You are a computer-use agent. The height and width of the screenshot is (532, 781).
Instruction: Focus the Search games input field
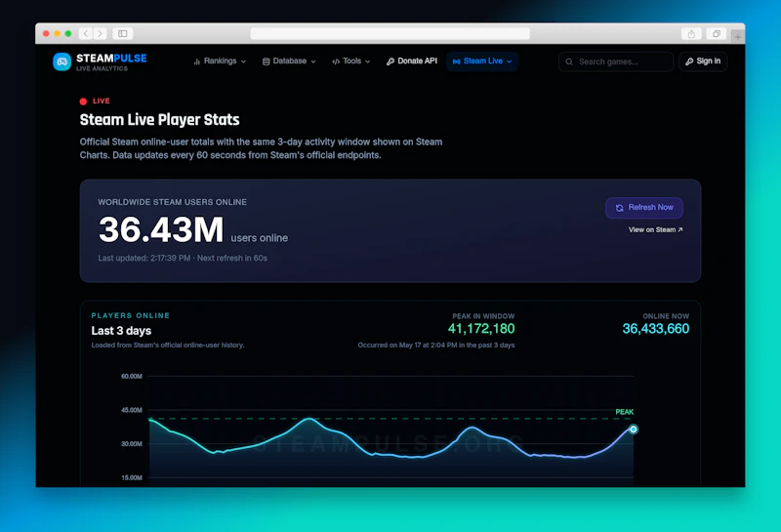(616, 61)
